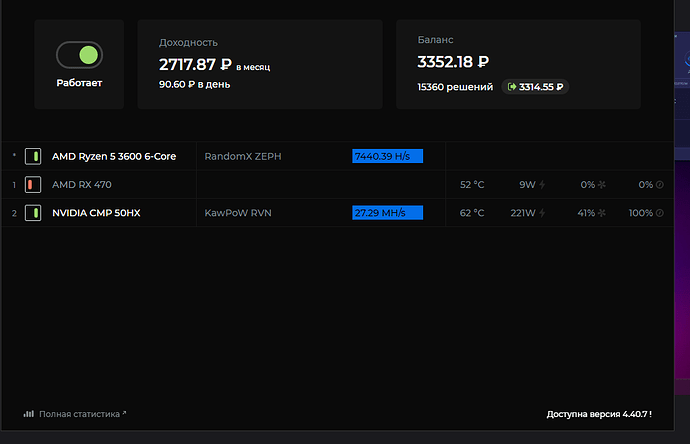Image resolution: width=690 pixels, height=444 pixels.
Task: Click the load icon next to RX 470's 0%
Action: [659, 185]
